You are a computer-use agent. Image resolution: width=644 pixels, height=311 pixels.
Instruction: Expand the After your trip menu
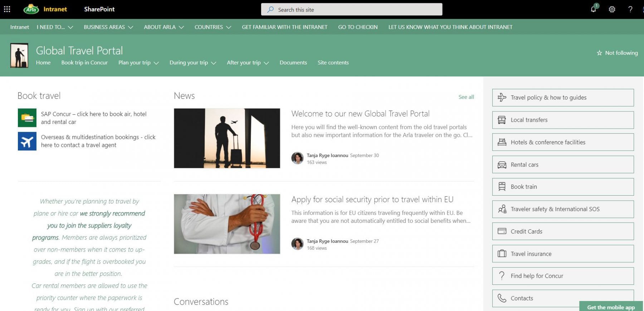tap(247, 63)
